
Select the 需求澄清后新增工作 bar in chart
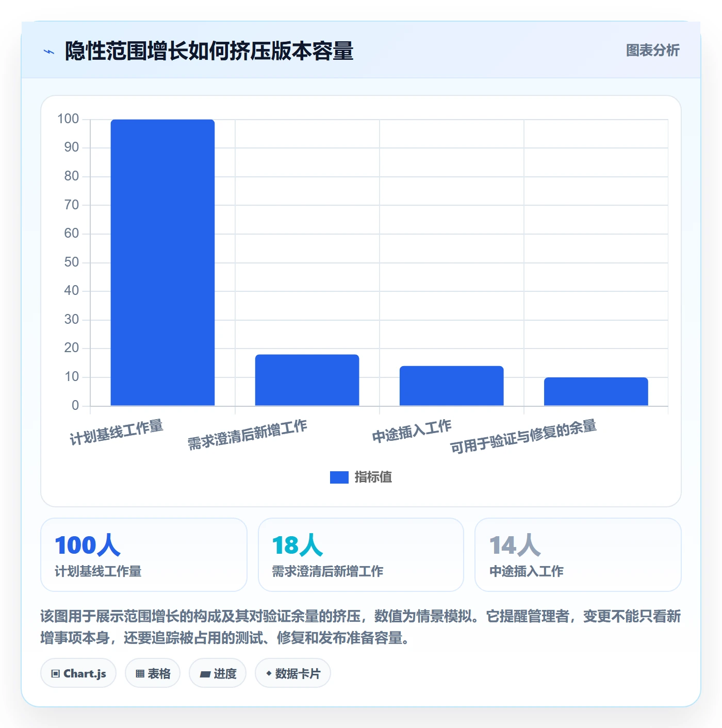click(x=307, y=380)
